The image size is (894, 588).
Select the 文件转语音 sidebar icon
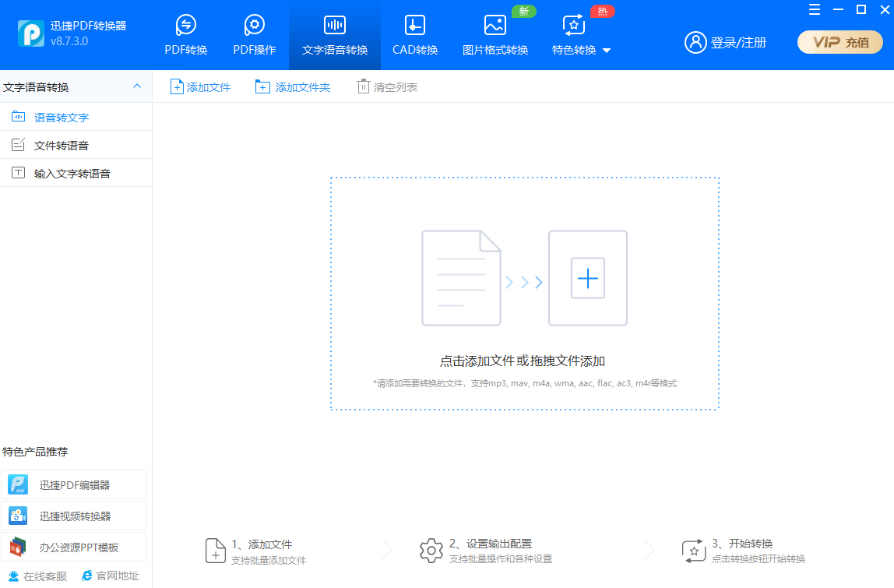(18, 145)
